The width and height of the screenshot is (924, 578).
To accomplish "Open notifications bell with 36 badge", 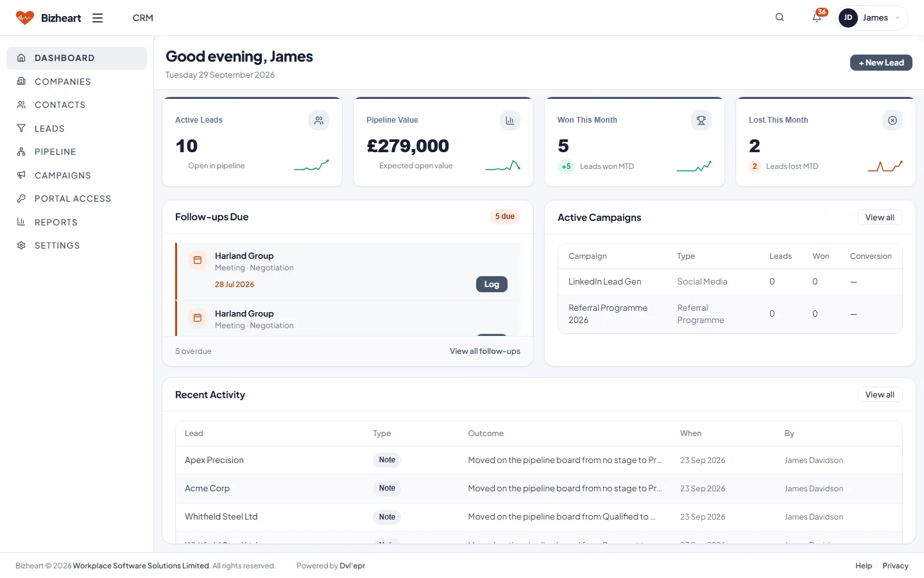I will (x=817, y=17).
